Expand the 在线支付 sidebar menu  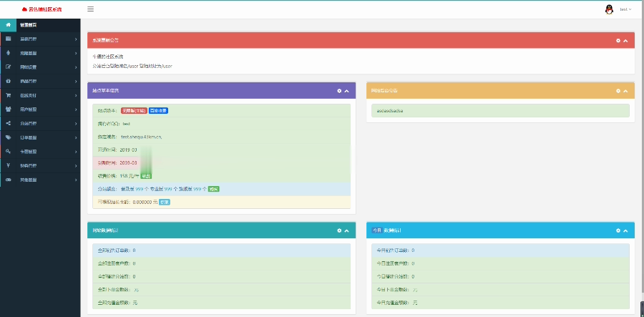(40, 95)
